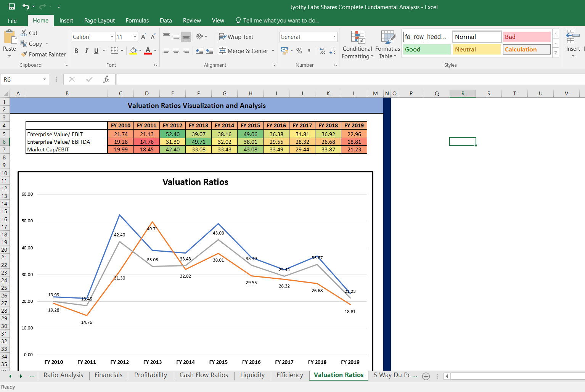Select the Format Painter brush
The width and height of the screenshot is (585, 392).
(x=24, y=54)
